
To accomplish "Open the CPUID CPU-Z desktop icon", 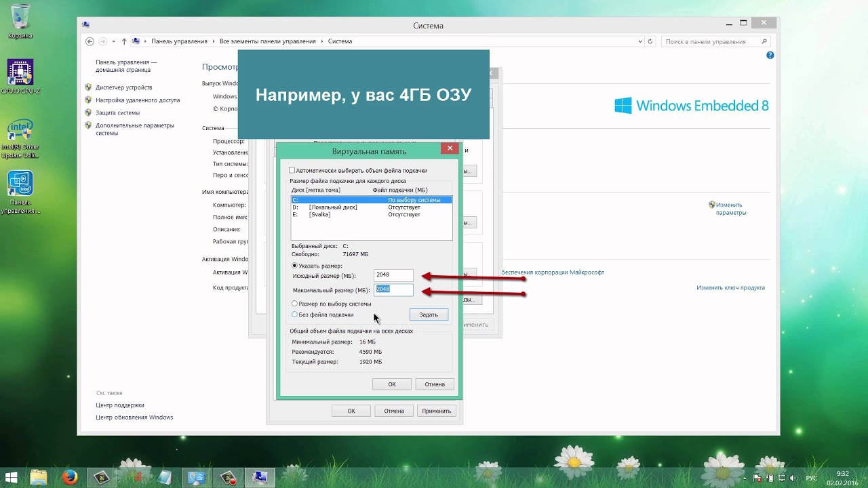I will click(20, 77).
